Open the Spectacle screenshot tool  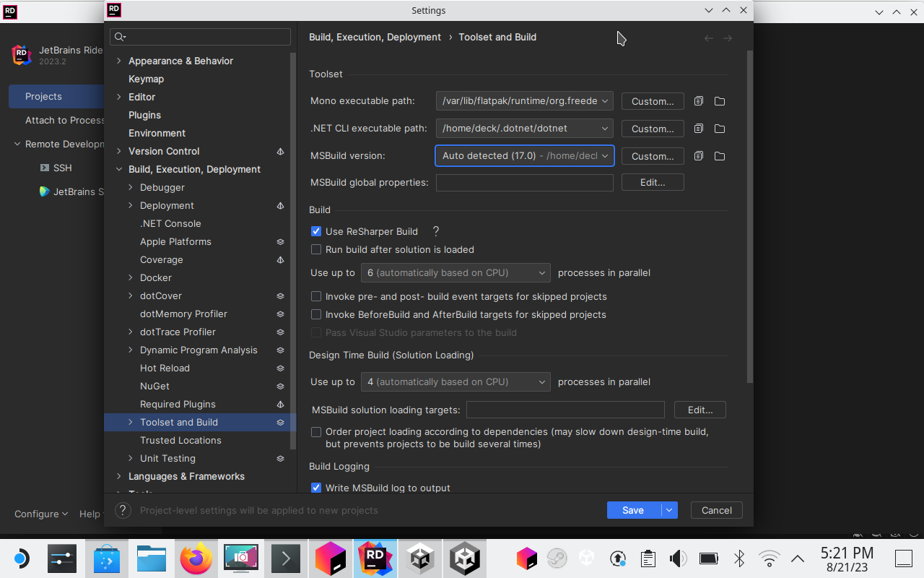click(x=241, y=558)
